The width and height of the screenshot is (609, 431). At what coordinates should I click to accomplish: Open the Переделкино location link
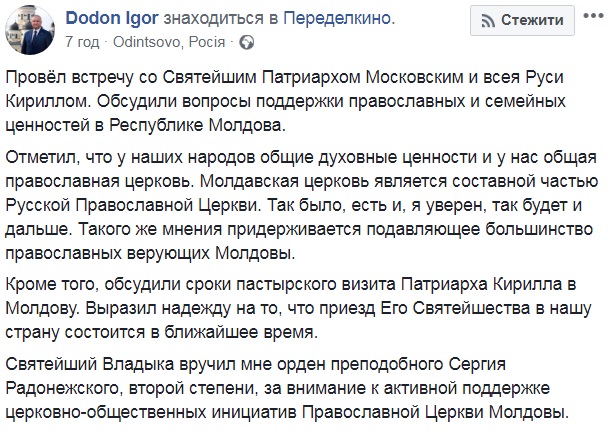coord(336,19)
